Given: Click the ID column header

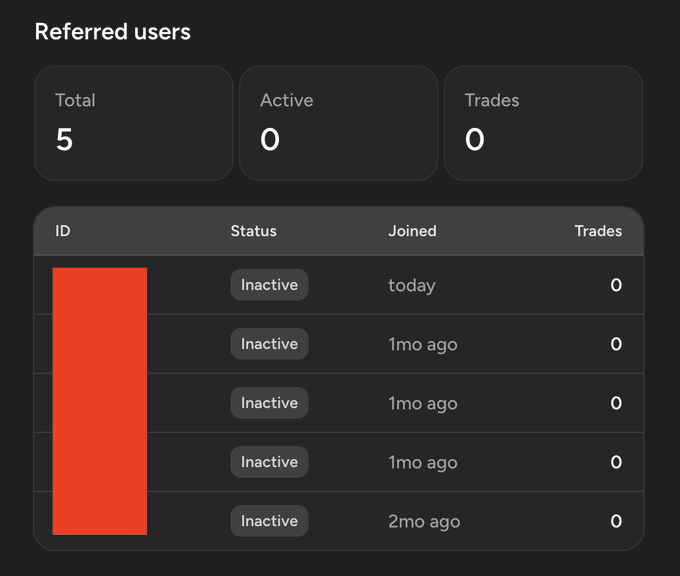Looking at the screenshot, I should pos(63,231).
